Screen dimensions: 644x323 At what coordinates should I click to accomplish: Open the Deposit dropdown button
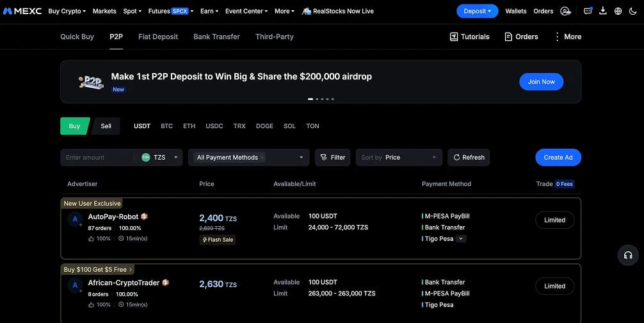coord(478,11)
